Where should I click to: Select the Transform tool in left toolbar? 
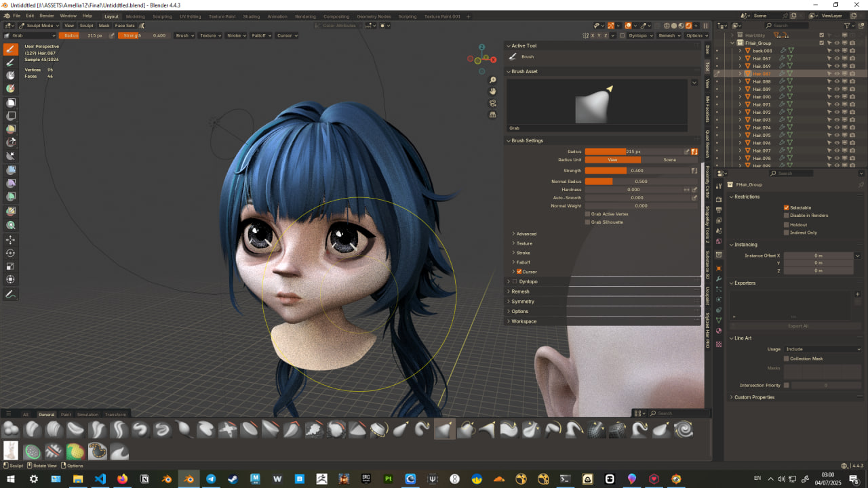(x=11, y=279)
